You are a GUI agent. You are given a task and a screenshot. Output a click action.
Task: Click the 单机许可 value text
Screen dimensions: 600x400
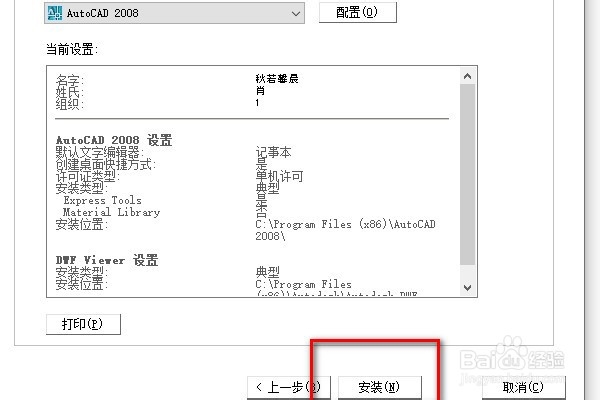tap(279, 176)
